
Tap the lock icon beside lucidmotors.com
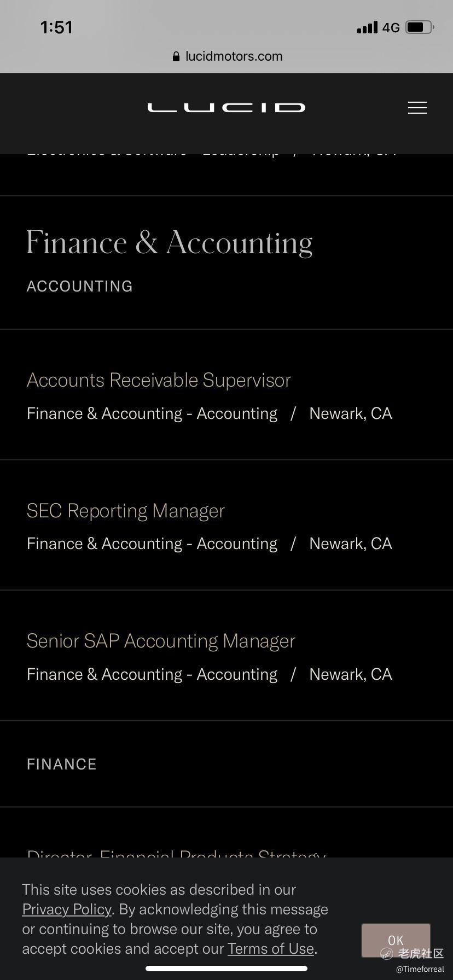(176, 56)
